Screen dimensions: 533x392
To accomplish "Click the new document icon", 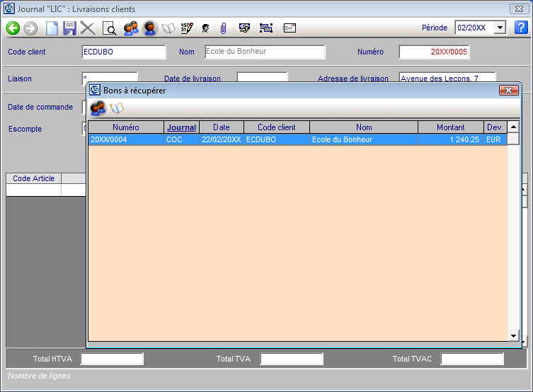I will (x=52, y=28).
